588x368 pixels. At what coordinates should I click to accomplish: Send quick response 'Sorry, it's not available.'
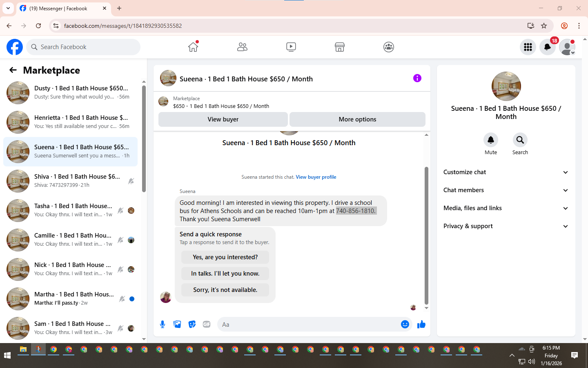[x=225, y=290]
